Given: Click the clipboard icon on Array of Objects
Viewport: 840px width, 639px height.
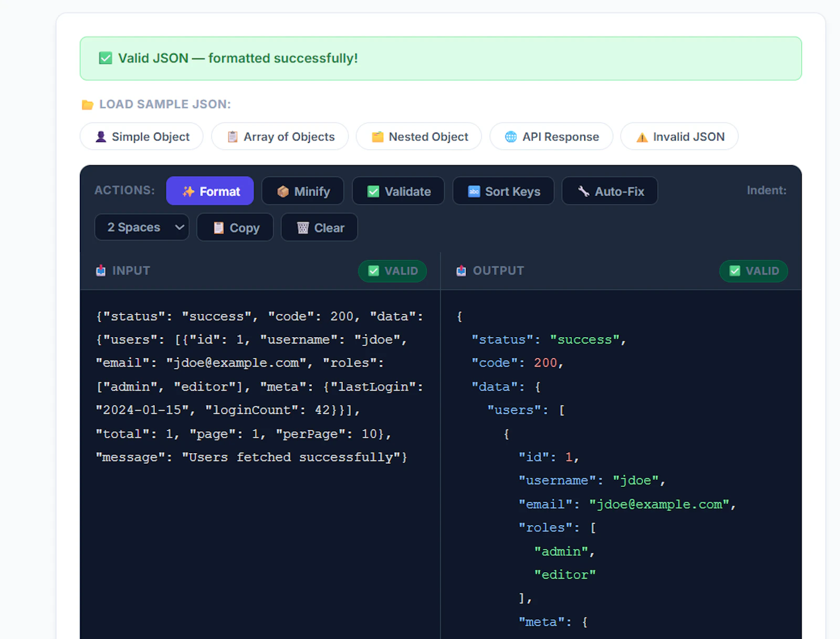Looking at the screenshot, I should 233,137.
